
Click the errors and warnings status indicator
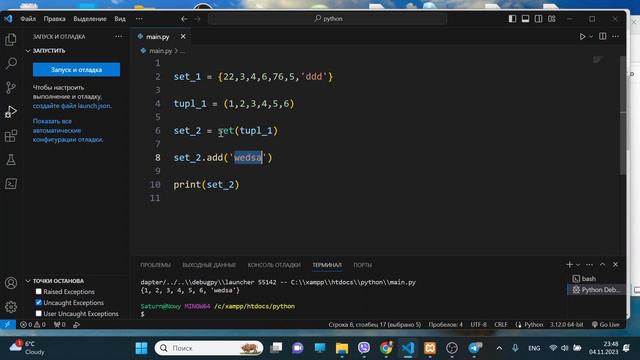(33, 324)
